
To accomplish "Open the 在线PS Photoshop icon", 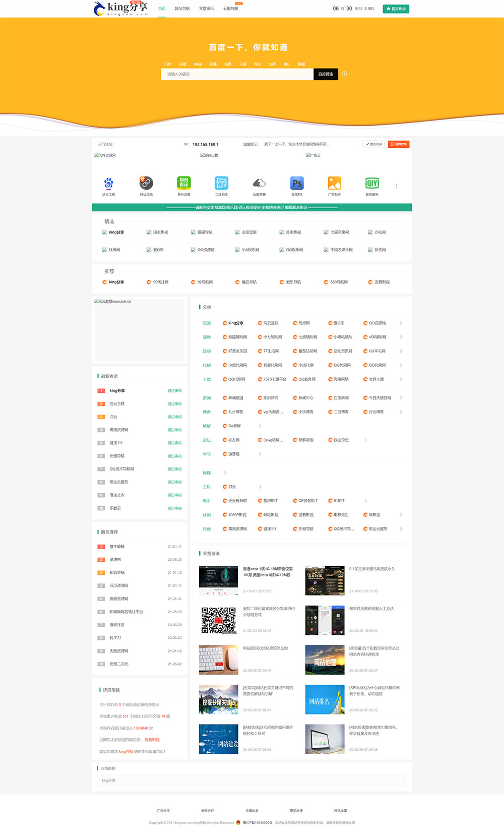I will coord(297,183).
